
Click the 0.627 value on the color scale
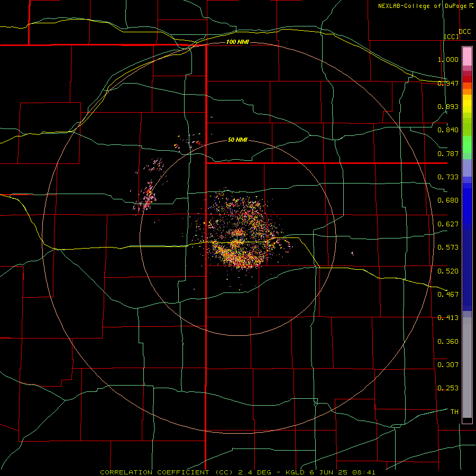pyautogui.click(x=448, y=224)
